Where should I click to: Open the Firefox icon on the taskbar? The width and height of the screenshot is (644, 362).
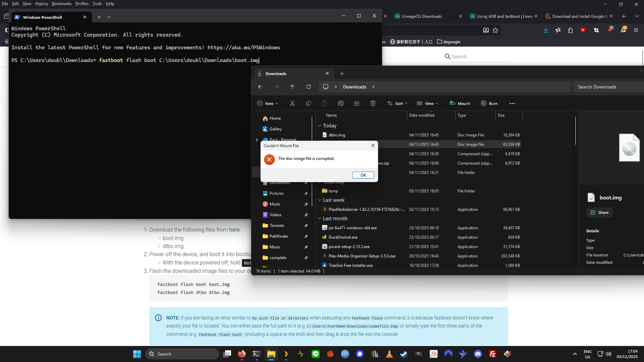click(x=242, y=353)
